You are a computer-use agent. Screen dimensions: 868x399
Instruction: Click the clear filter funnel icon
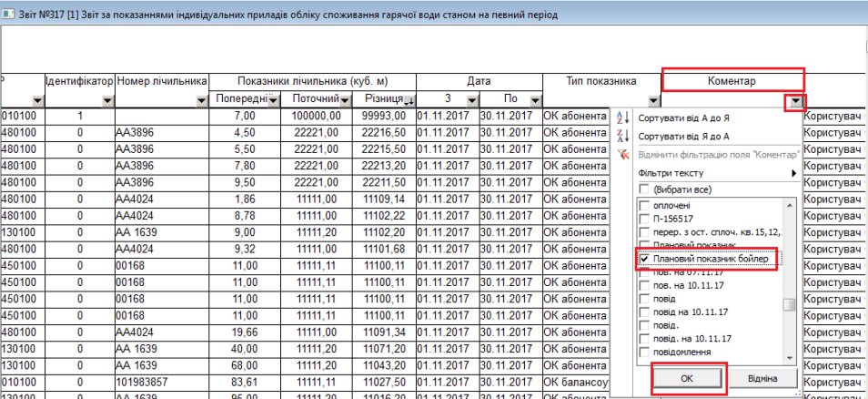click(622, 154)
